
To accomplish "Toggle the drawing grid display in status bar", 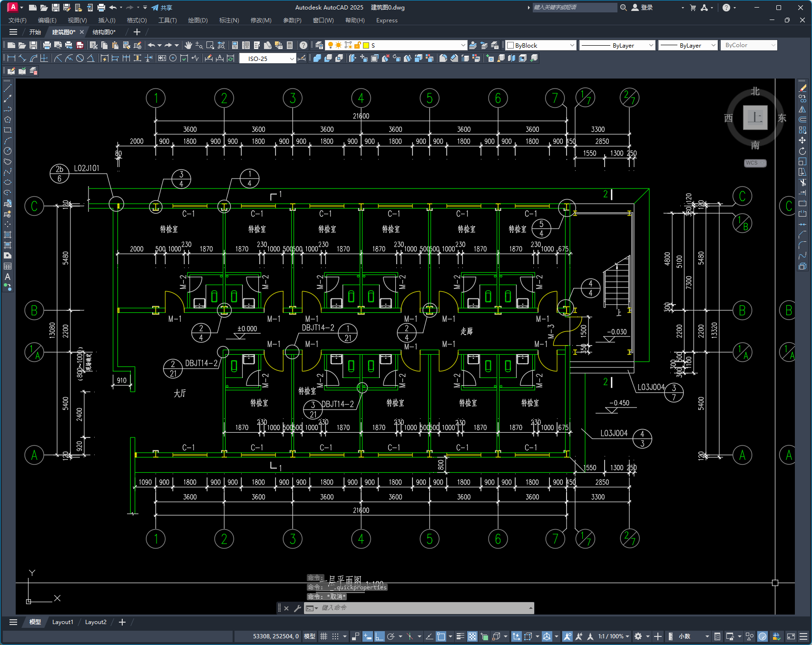I will tap(324, 636).
